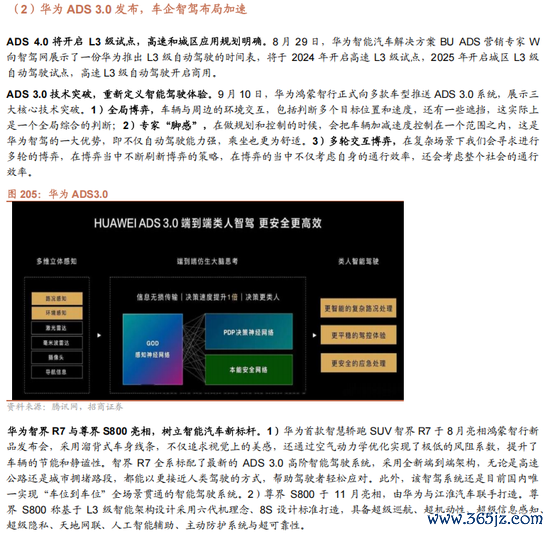Click the 导航信息 box
The height and width of the screenshot is (534, 550).
tap(57, 372)
